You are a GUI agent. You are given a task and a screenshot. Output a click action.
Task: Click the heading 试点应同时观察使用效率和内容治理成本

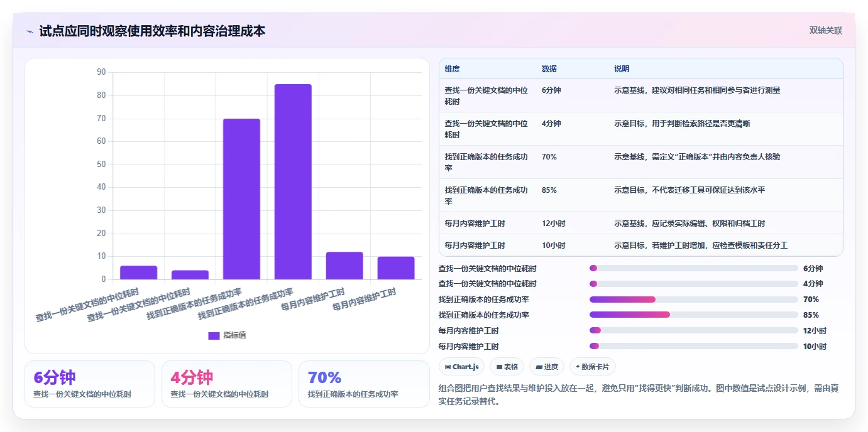tap(152, 31)
